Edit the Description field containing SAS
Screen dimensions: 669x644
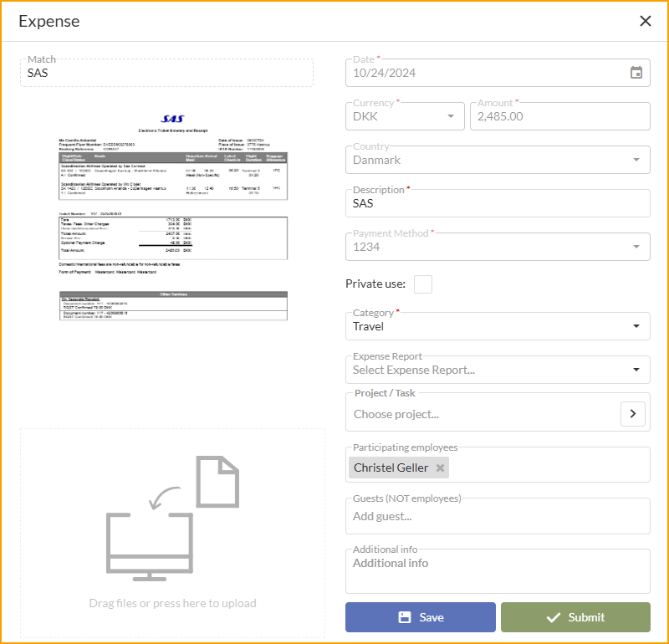coord(498,203)
